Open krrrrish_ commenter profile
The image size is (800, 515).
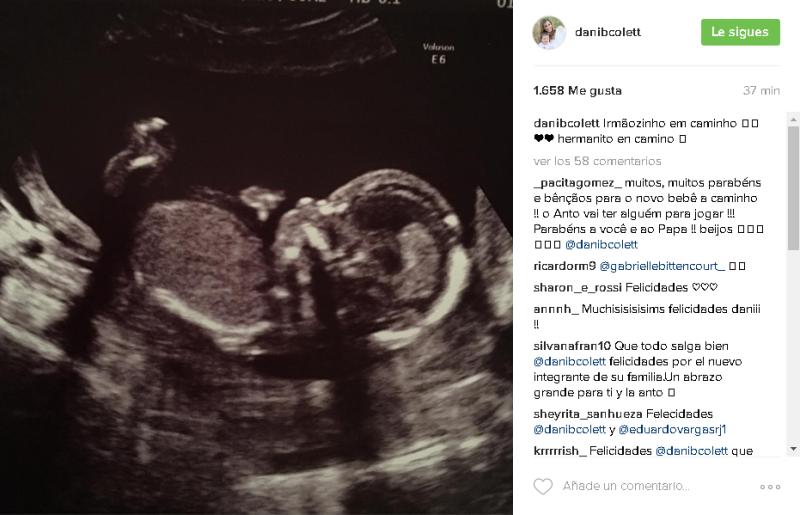click(560, 451)
